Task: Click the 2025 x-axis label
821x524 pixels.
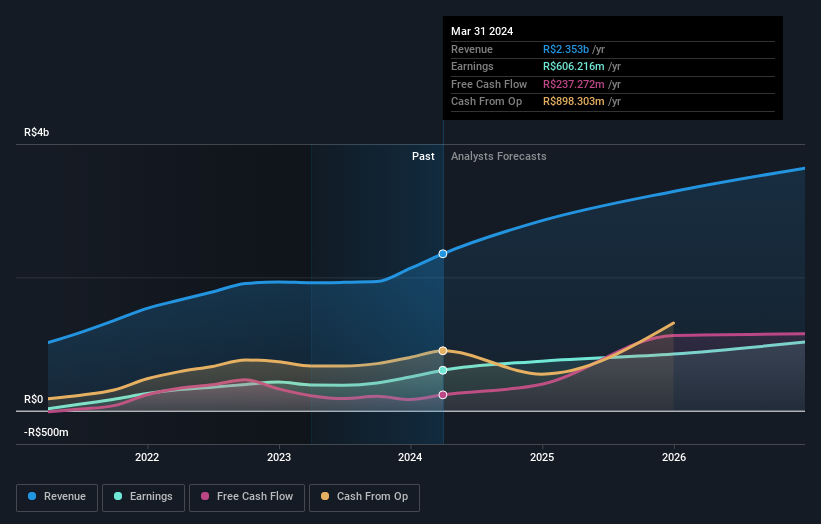Action: pos(542,457)
